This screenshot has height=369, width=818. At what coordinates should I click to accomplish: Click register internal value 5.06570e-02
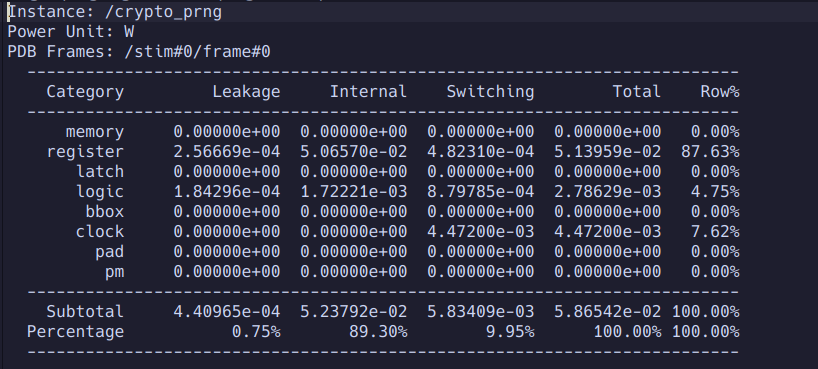[354, 152]
